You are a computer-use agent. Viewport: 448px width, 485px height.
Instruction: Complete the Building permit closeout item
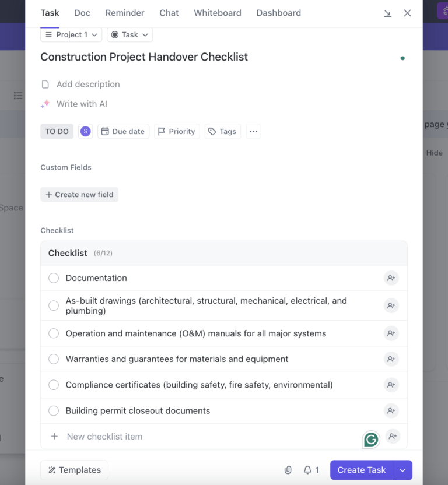(54, 410)
